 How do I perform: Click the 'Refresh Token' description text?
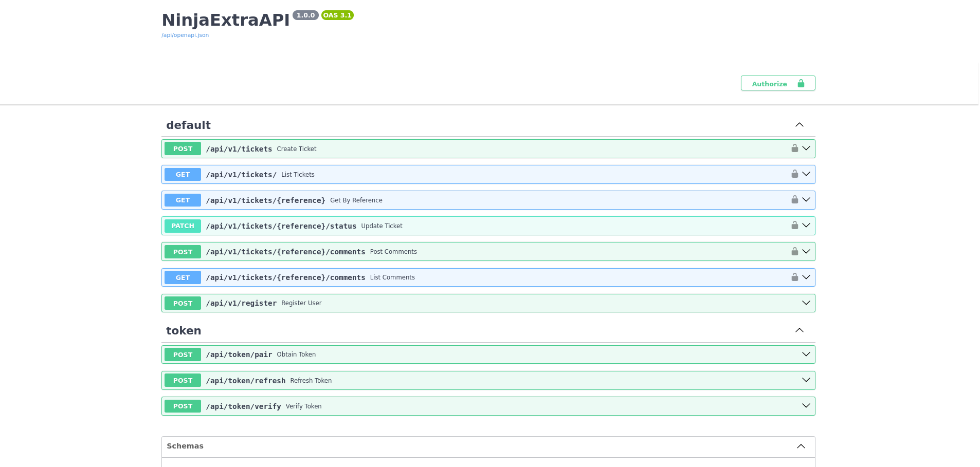pyautogui.click(x=311, y=381)
